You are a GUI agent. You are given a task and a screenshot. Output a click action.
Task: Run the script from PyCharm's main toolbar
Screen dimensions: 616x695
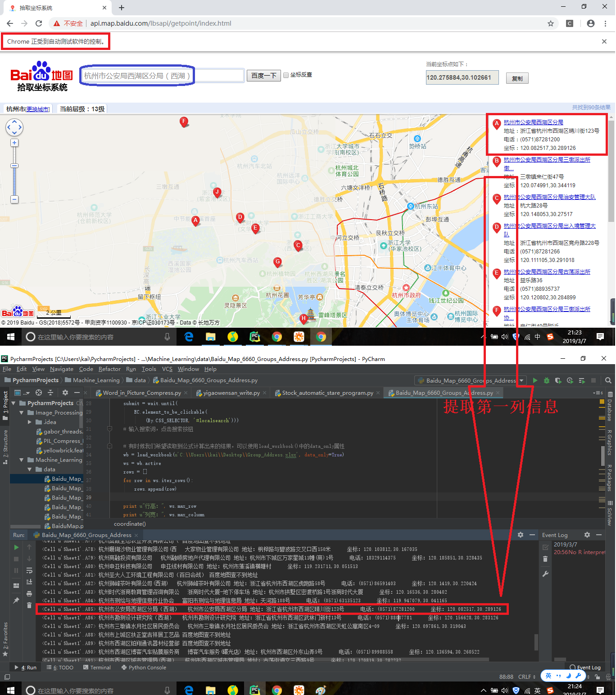[x=535, y=380]
